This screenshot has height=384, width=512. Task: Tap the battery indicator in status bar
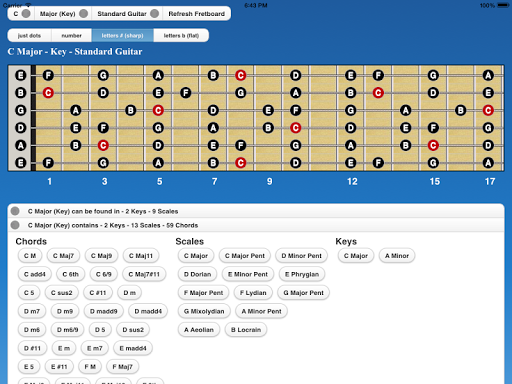pos(503,5)
